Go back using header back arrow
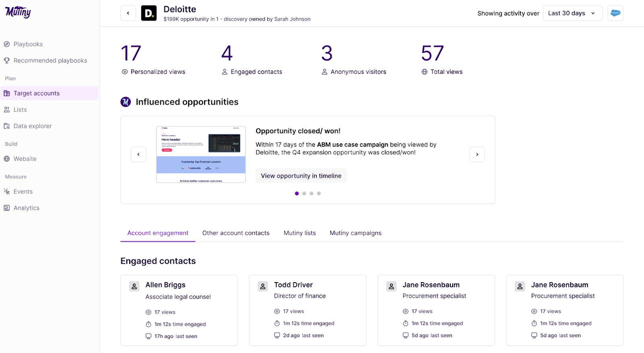 [128, 13]
